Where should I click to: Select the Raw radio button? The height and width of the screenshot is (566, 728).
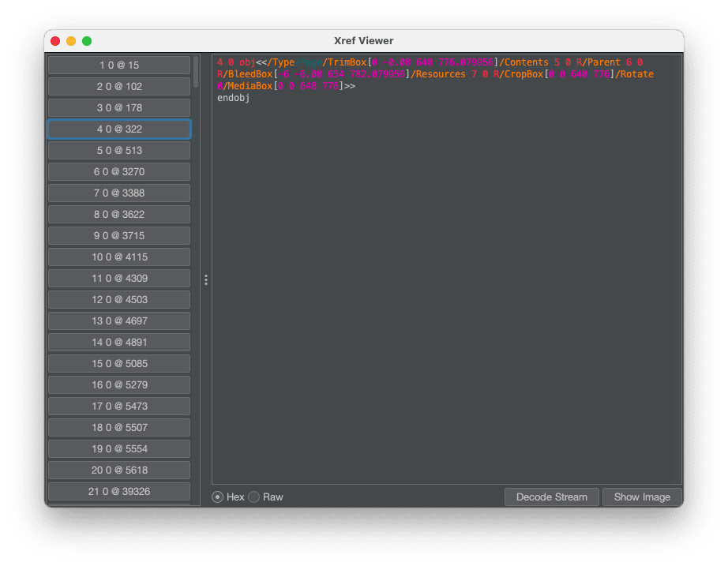click(x=254, y=497)
